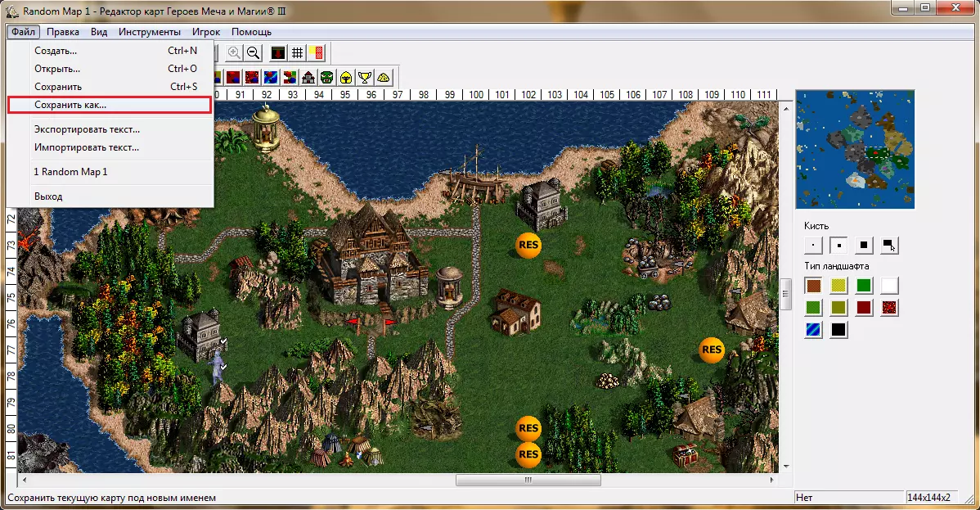Click the horizontal scrollbar left arrow

coord(25,480)
